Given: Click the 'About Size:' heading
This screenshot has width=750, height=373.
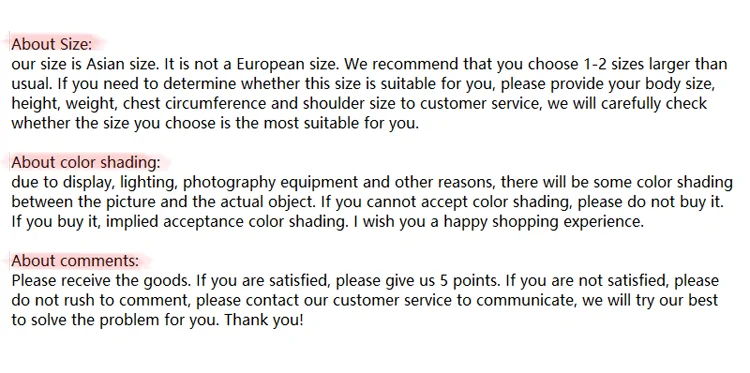Looking at the screenshot, I should point(51,44).
